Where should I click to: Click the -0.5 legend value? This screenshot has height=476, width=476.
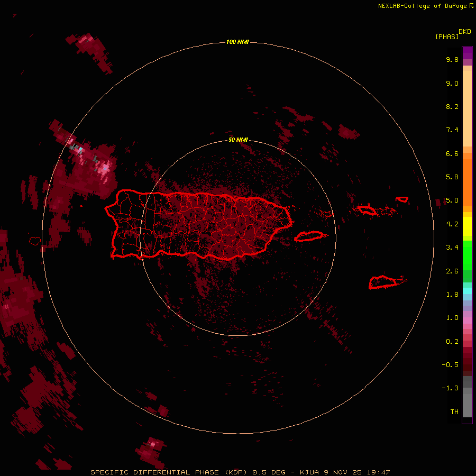(x=450, y=365)
